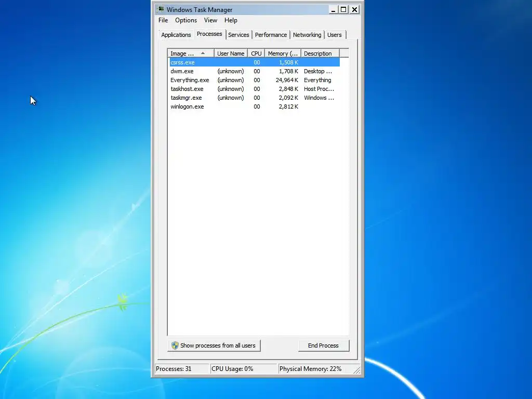
Task: Go to the Networking tab
Action: (x=307, y=35)
